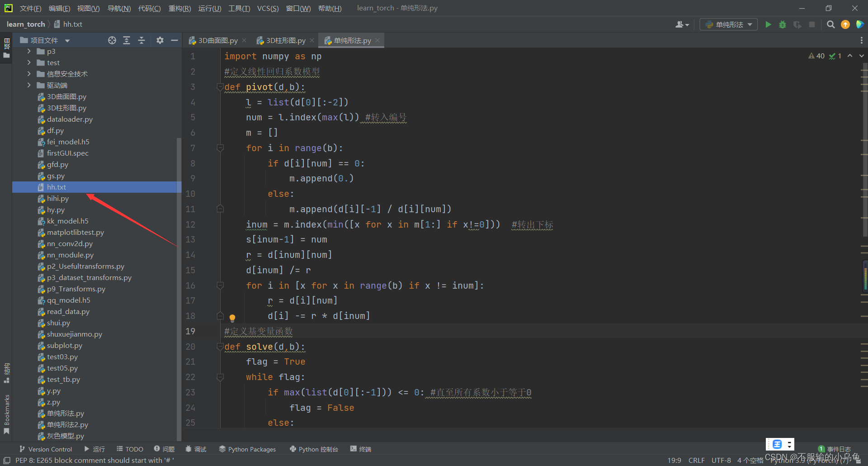Close the 3D曲面图.py tab

point(244,40)
